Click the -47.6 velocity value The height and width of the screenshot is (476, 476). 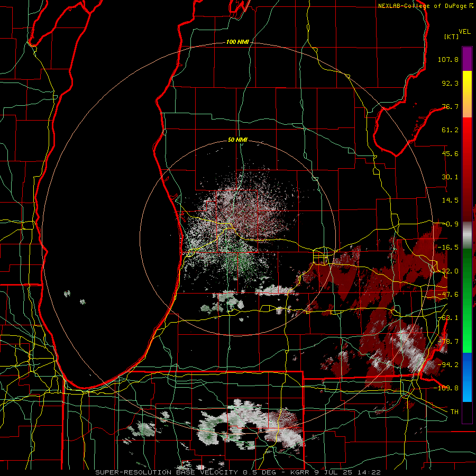point(448,295)
